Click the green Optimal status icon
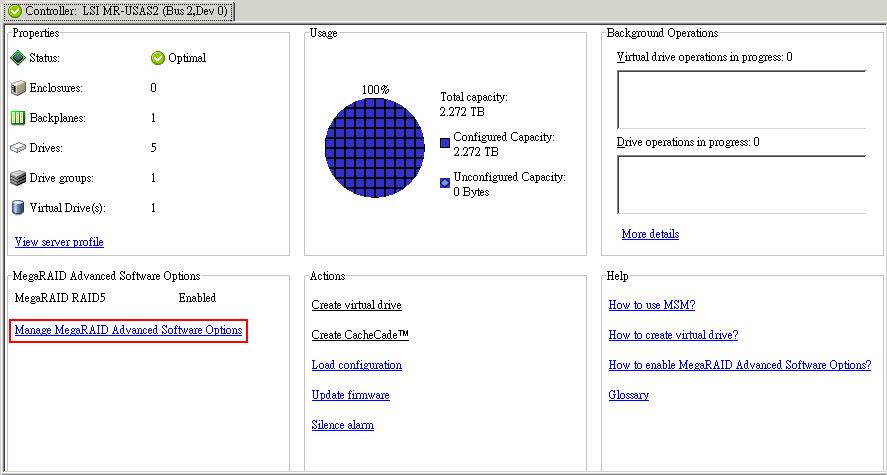This screenshot has height=475, width=887. pyautogui.click(x=158, y=58)
